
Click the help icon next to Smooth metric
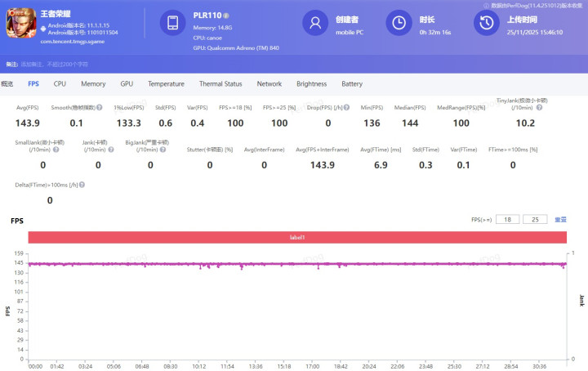pyautogui.click(x=100, y=108)
